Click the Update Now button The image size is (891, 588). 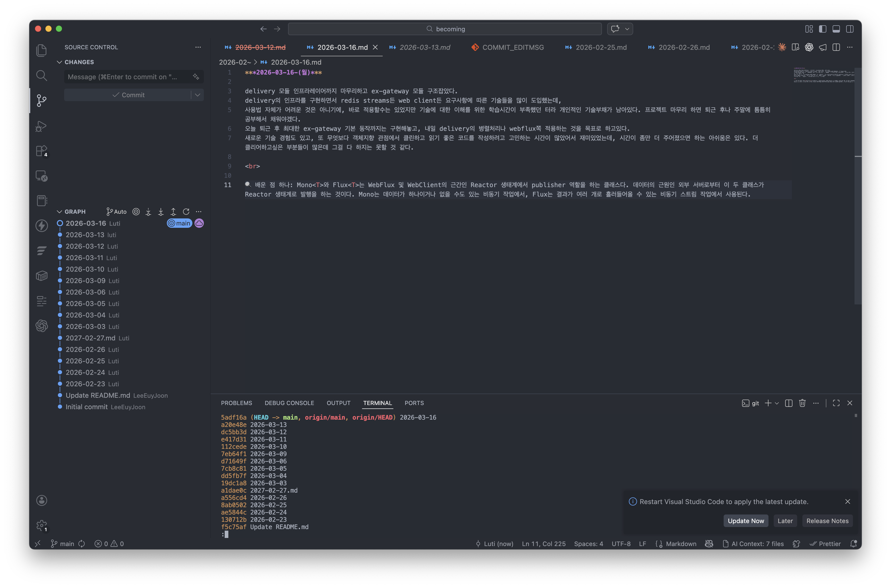[746, 520]
